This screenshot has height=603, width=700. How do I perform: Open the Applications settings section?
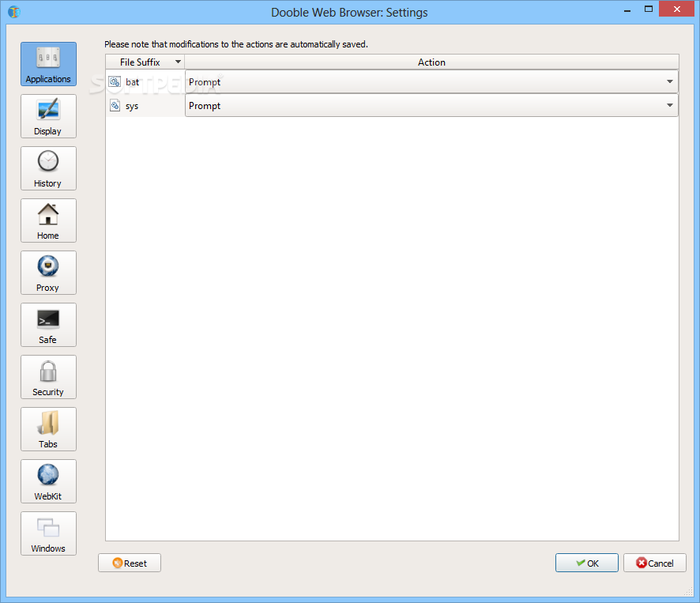(48, 64)
